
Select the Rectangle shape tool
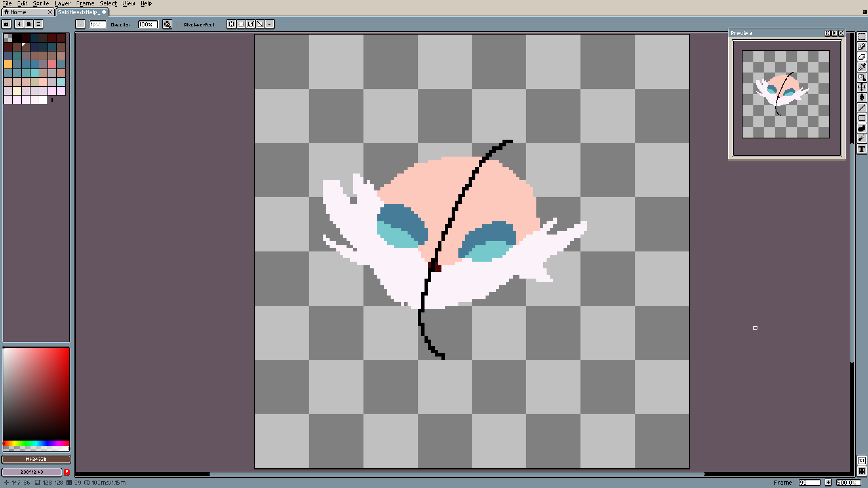(x=862, y=118)
